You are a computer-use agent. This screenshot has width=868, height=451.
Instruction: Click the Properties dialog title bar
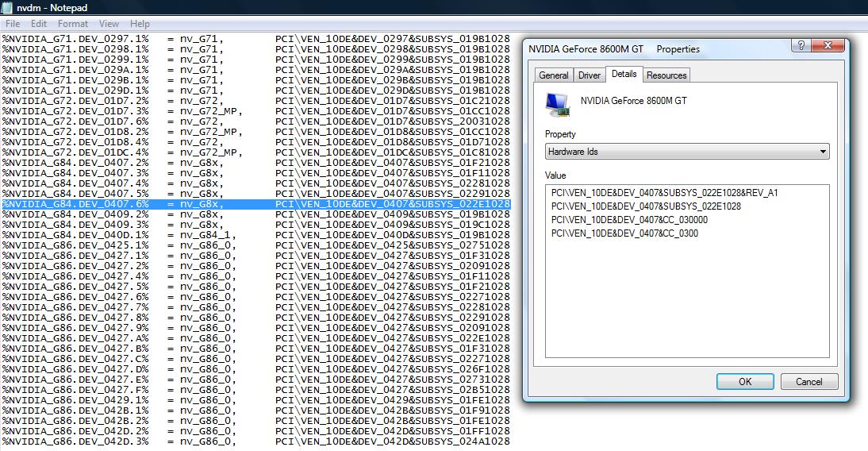coord(656,48)
